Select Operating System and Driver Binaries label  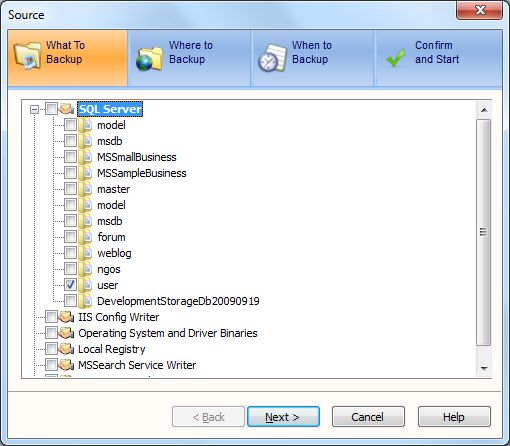pyautogui.click(x=168, y=333)
